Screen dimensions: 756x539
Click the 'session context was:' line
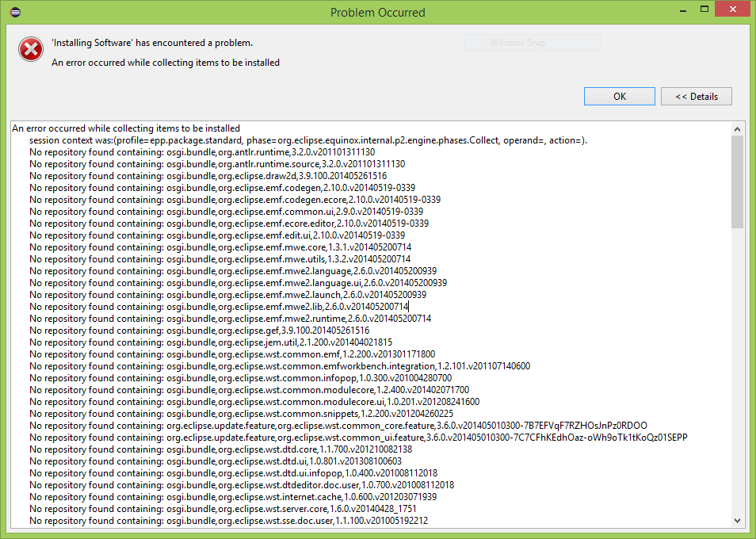(x=308, y=140)
